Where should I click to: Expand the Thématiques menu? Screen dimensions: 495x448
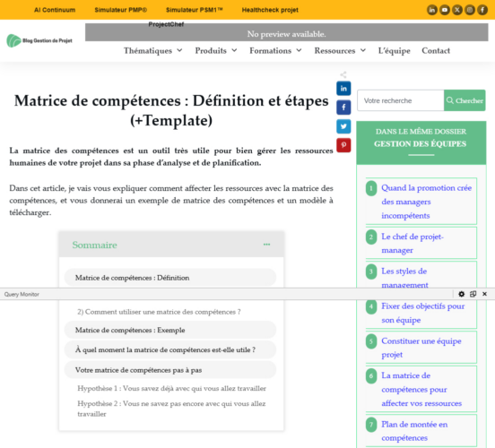coord(152,50)
